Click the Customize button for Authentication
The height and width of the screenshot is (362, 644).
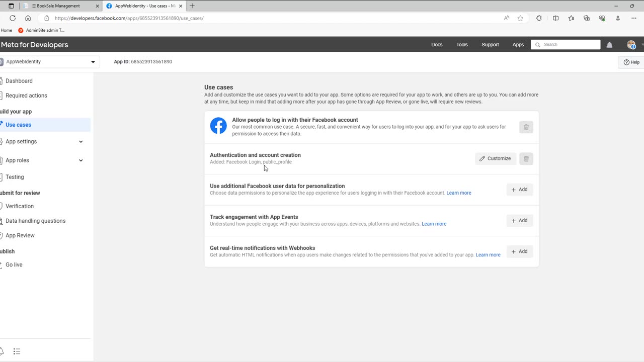[495, 158]
